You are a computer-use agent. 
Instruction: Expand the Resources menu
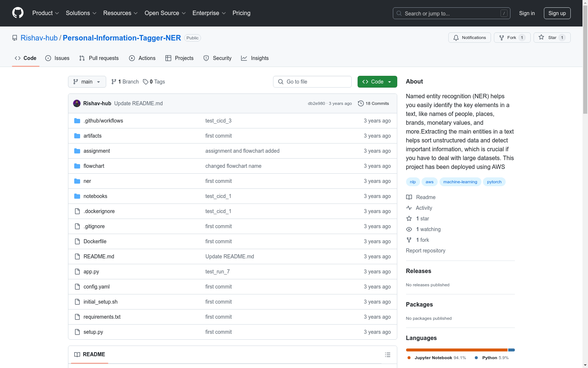point(121,13)
